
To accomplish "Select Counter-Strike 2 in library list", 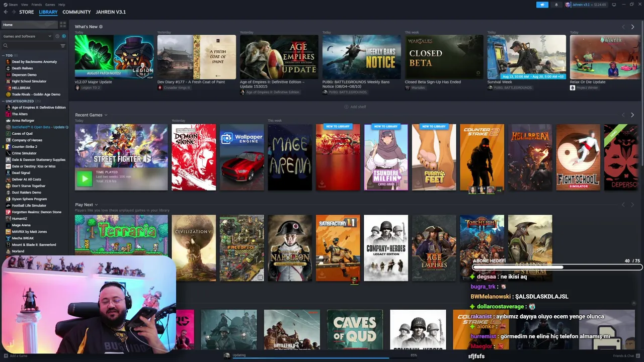I will click(24, 147).
